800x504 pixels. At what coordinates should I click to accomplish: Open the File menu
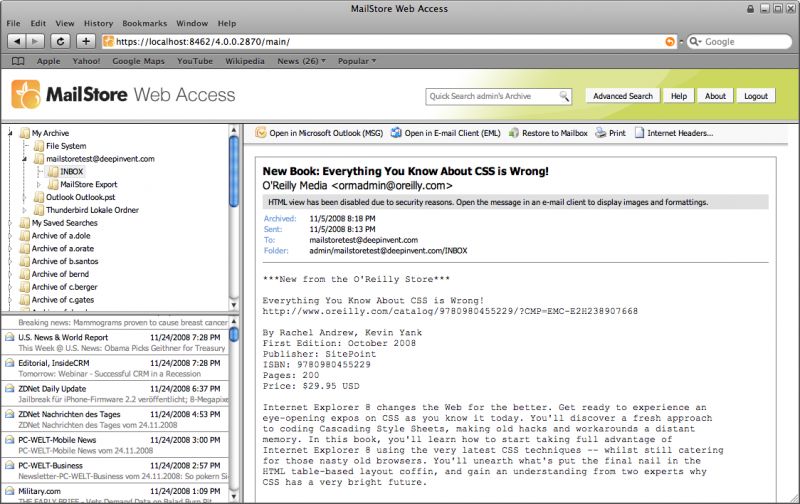(13, 23)
